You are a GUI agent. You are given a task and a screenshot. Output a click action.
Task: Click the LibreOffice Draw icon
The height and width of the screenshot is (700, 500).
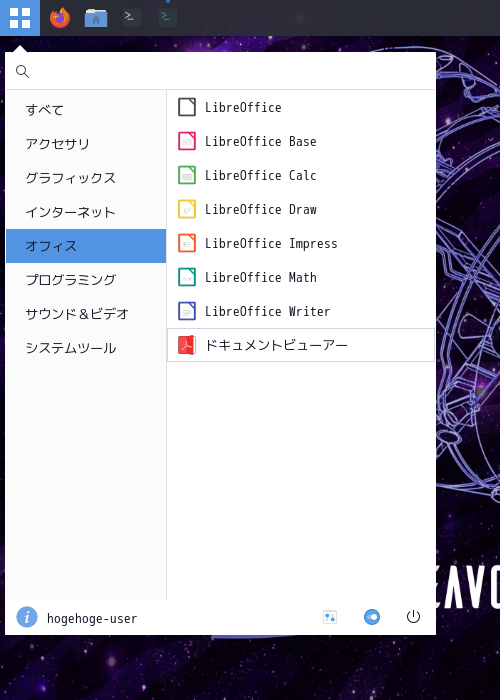[x=187, y=209]
